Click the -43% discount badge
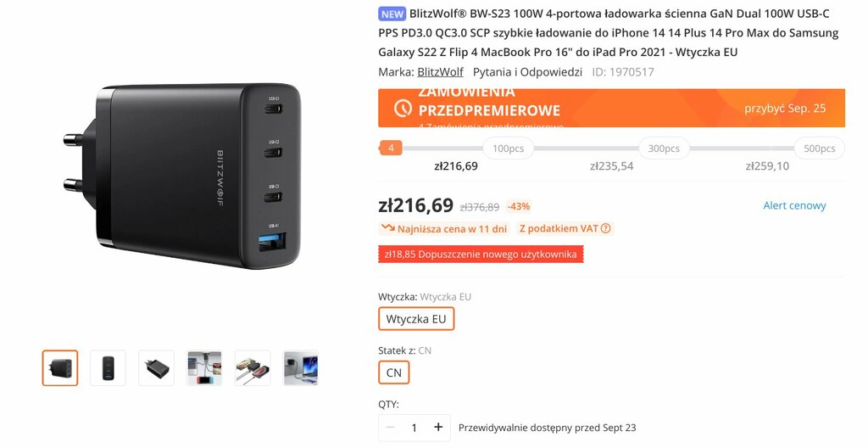 [519, 206]
